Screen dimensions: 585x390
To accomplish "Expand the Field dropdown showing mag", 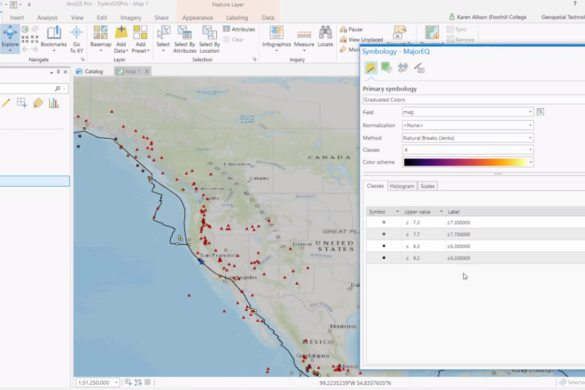I will point(467,112).
